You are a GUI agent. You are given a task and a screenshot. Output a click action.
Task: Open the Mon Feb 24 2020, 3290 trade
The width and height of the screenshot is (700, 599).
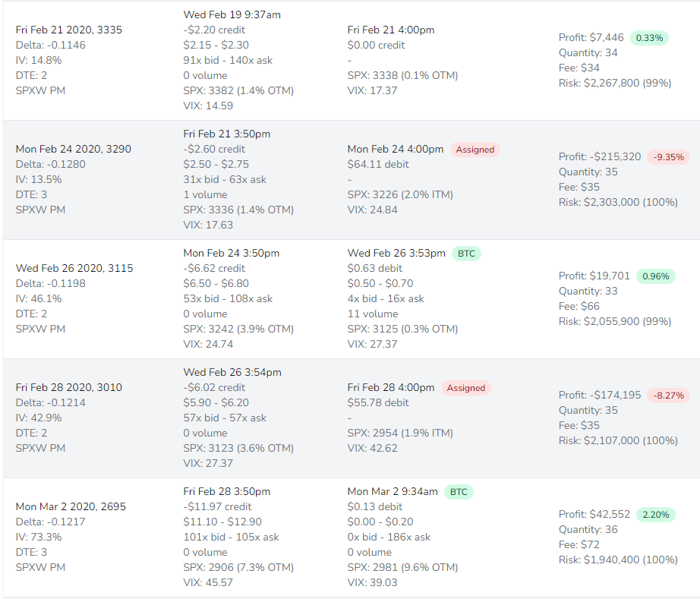point(74,150)
